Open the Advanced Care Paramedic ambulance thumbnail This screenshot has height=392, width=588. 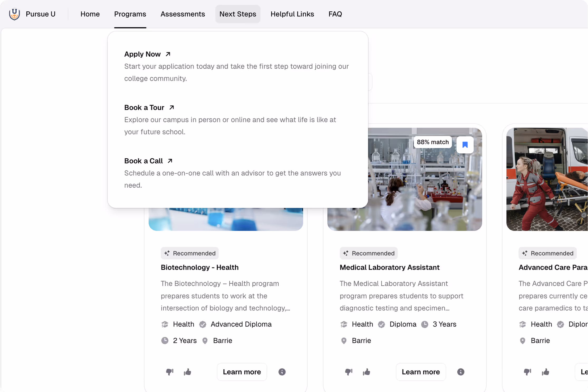pyautogui.click(x=547, y=180)
